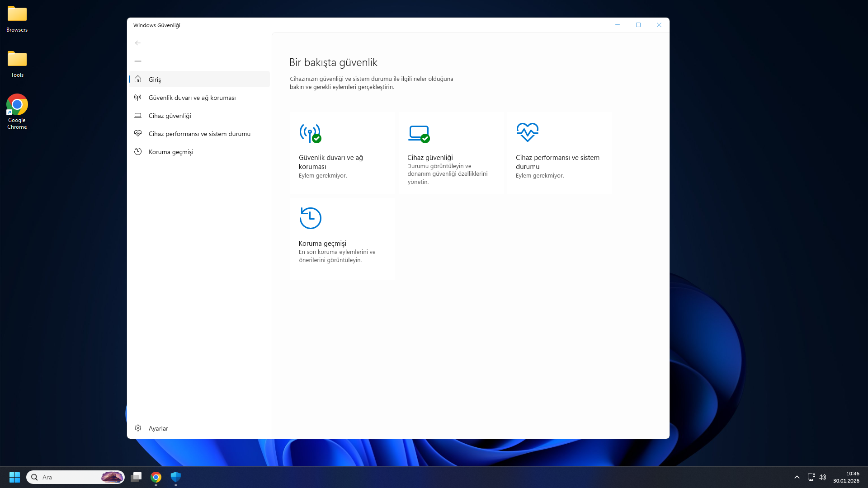This screenshot has height=488, width=868.
Task: Click the back arrow in Windows Güvenliği
Action: click(138, 43)
